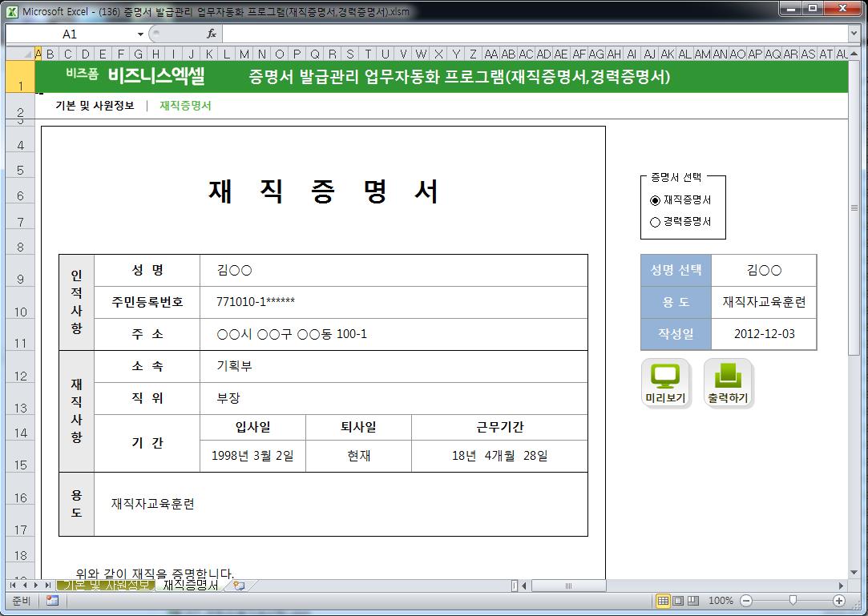Go to previous sheet navigation arrow
This screenshot has height=616, width=868.
click(x=24, y=585)
